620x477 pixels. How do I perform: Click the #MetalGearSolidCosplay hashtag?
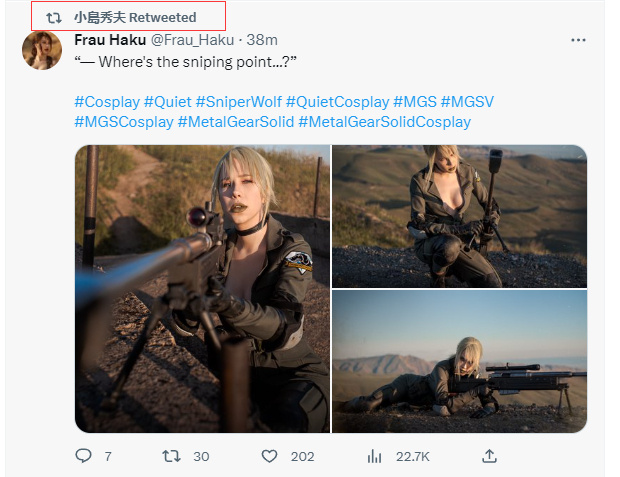(x=384, y=122)
